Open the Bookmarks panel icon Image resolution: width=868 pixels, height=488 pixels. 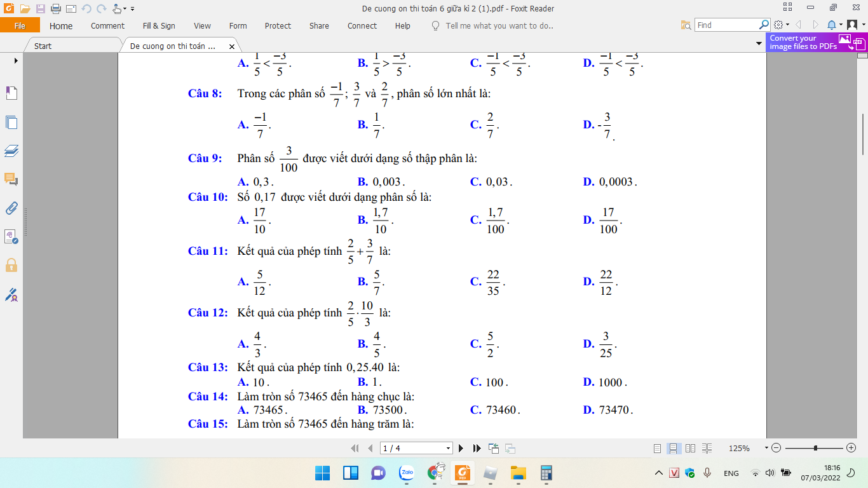11,93
